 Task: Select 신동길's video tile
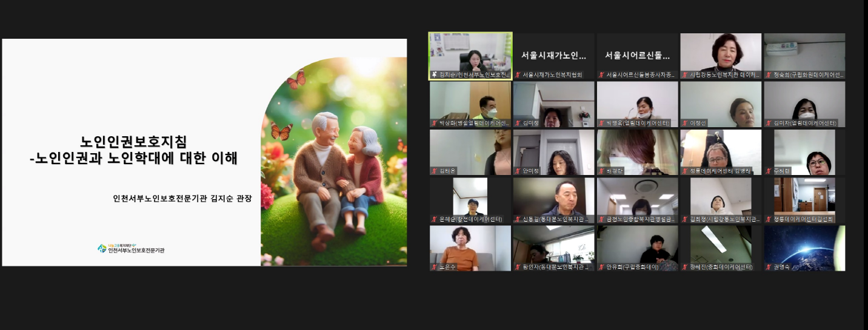553,199
